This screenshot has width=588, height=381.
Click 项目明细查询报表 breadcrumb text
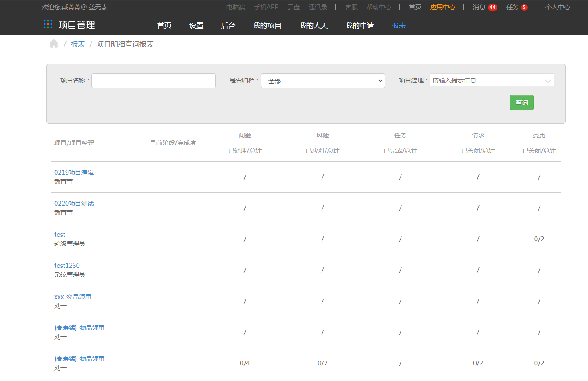click(x=125, y=44)
